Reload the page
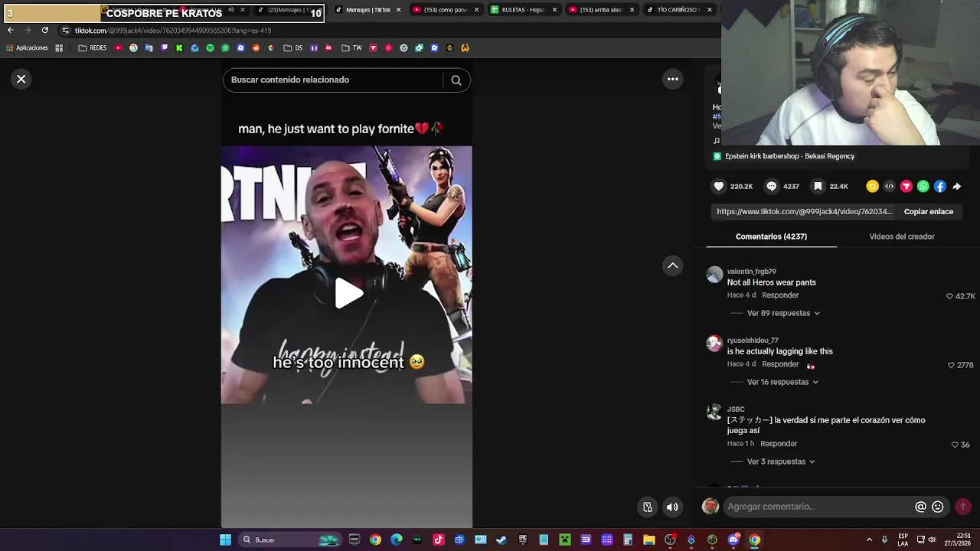 tap(44, 30)
